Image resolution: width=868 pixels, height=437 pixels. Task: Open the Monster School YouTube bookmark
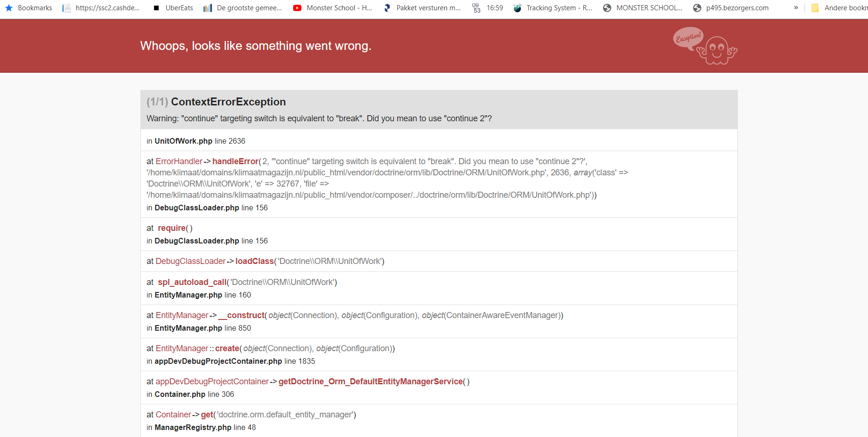pyautogui.click(x=332, y=8)
